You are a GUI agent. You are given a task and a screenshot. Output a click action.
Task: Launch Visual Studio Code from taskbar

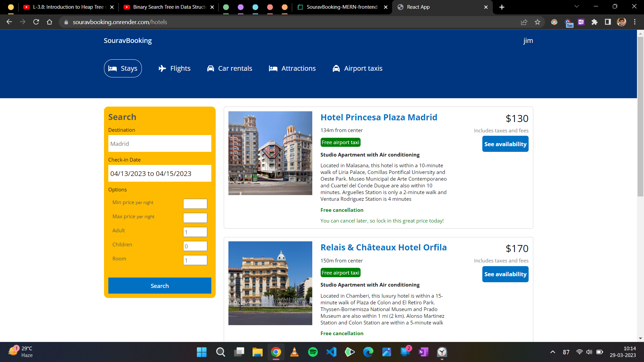pyautogui.click(x=331, y=352)
